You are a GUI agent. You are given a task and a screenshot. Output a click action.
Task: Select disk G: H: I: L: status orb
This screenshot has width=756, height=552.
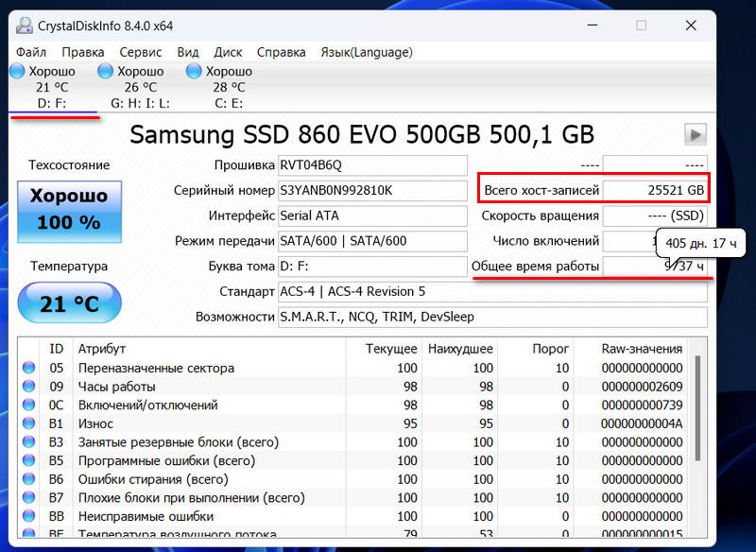(x=105, y=71)
